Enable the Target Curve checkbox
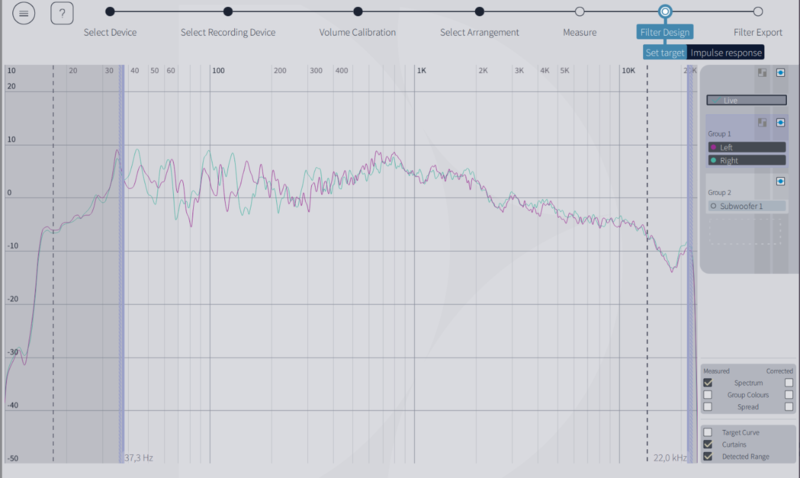The height and width of the screenshot is (478, 800). pyautogui.click(x=708, y=432)
